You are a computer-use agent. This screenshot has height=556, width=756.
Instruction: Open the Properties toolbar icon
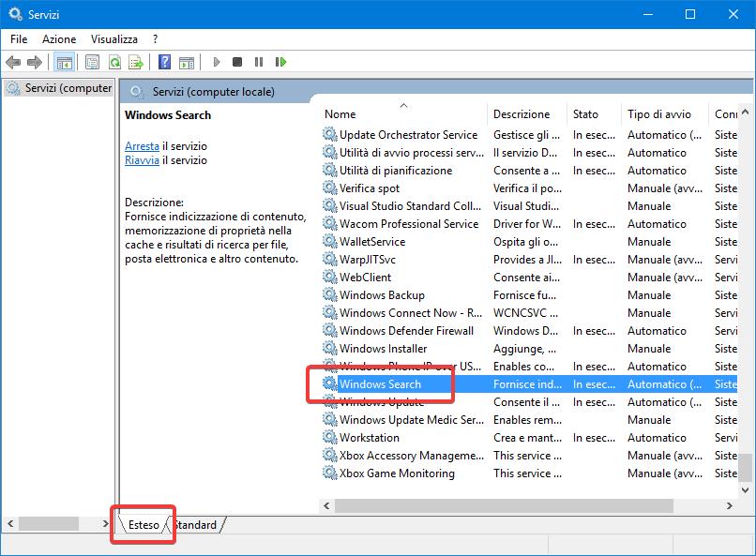pos(92,62)
